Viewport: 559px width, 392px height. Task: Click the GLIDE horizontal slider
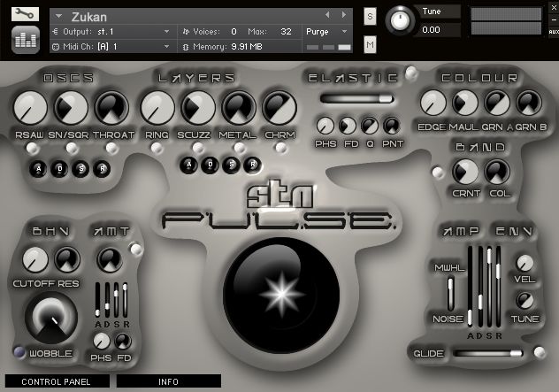click(486, 353)
